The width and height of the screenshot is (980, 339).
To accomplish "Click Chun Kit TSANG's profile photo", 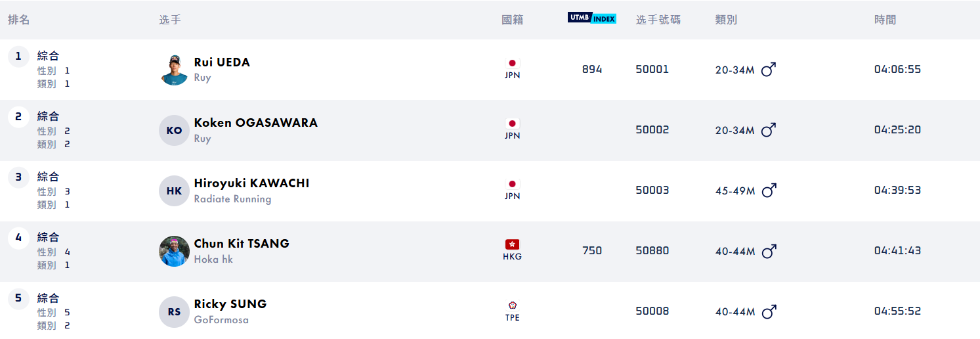I will tap(174, 251).
